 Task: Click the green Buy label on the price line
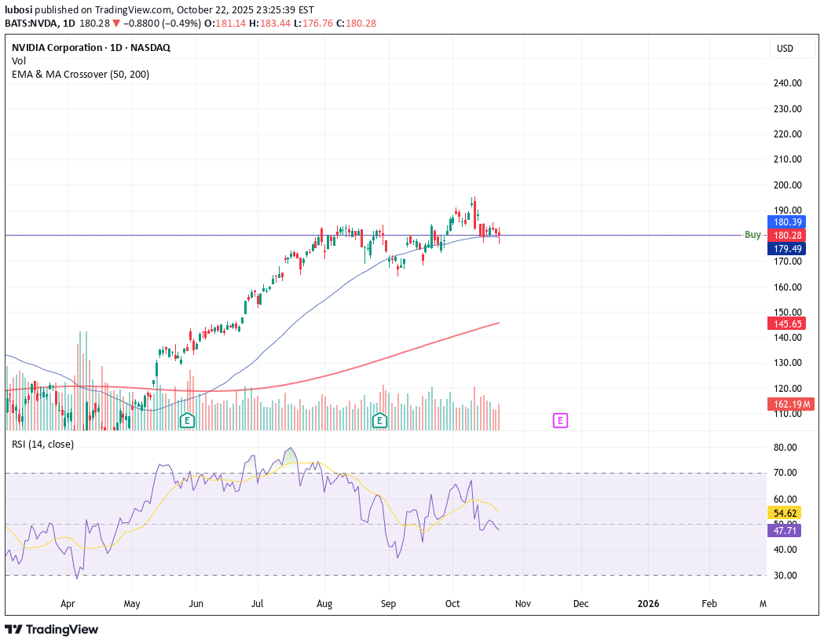pos(752,235)
